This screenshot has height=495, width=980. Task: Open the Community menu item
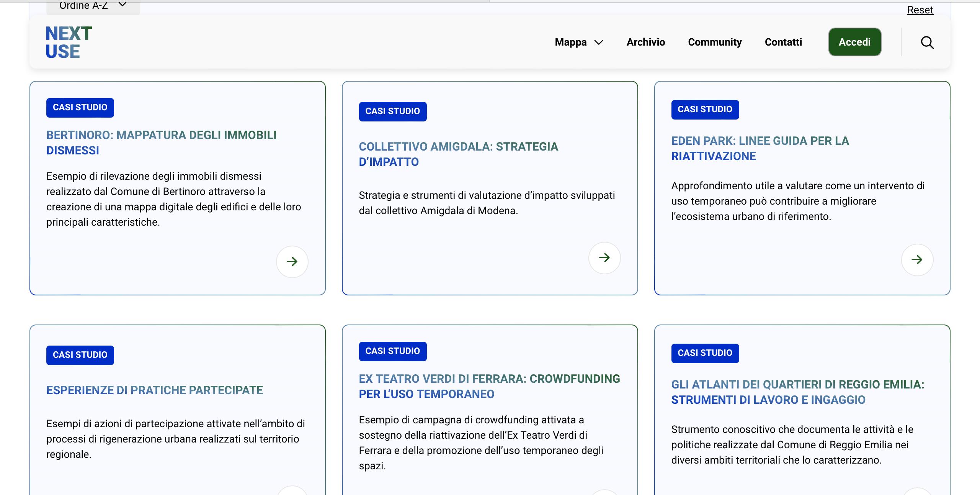[715, 42]
